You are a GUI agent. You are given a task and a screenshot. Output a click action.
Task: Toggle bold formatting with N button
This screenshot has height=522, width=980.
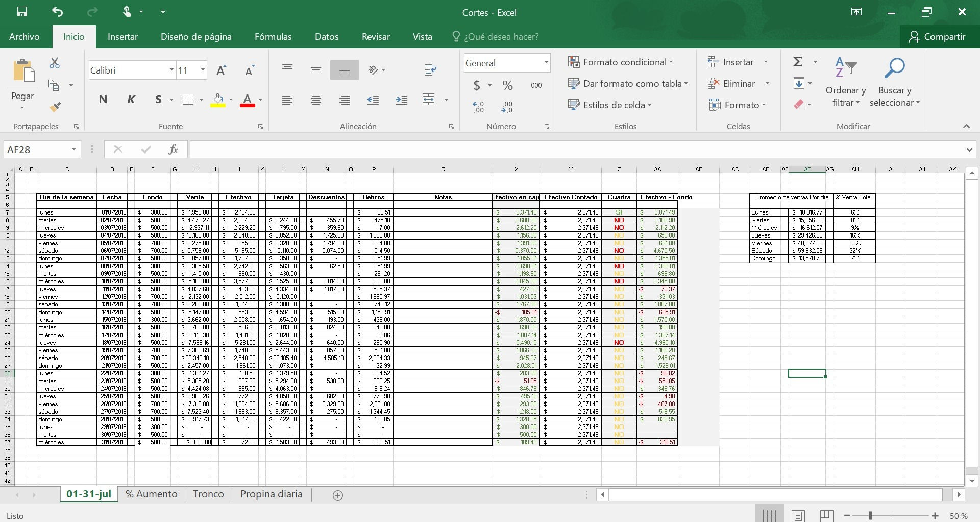pyautogui.click(x=103, y=100)
